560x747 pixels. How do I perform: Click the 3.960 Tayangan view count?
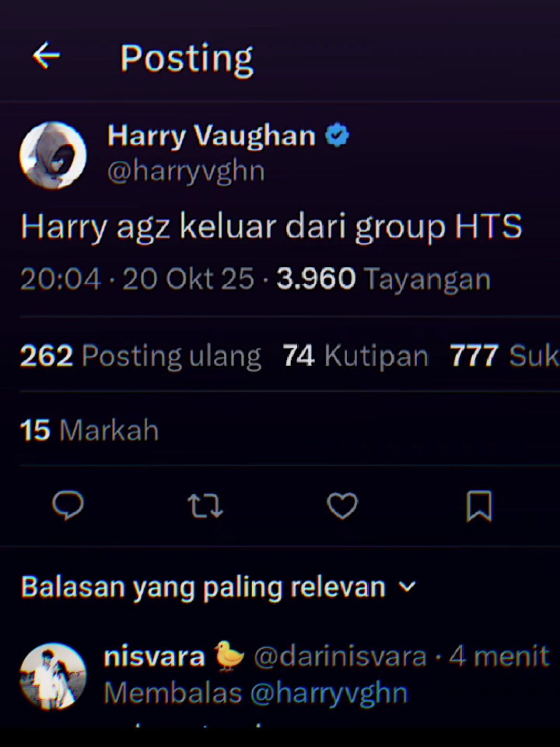(x=383, y=278)
